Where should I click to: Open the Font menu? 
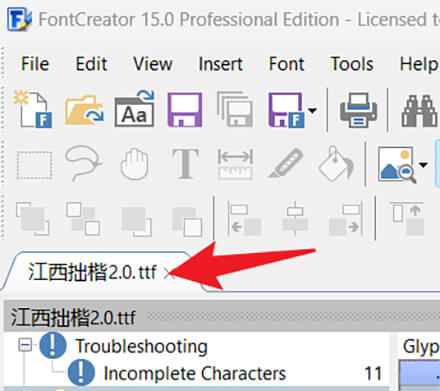[x=287, y=64]
